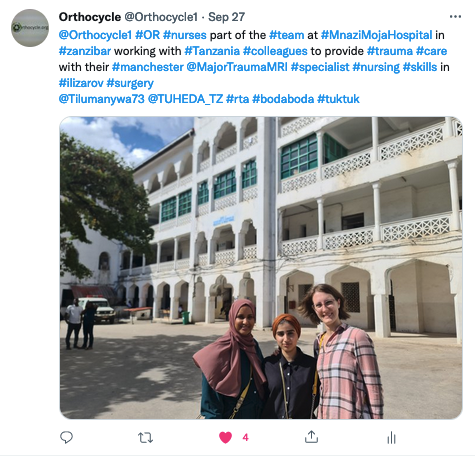Screen dimensions: 475x456
Task: Open the three-dot more options menu
Action: [455, 16]
